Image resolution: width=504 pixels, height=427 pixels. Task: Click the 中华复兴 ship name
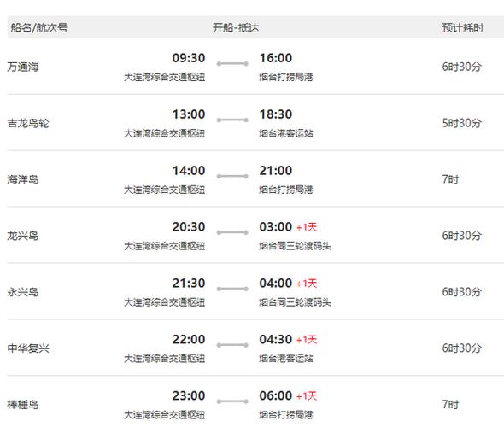pyautogui.click(x=28, y=348)
